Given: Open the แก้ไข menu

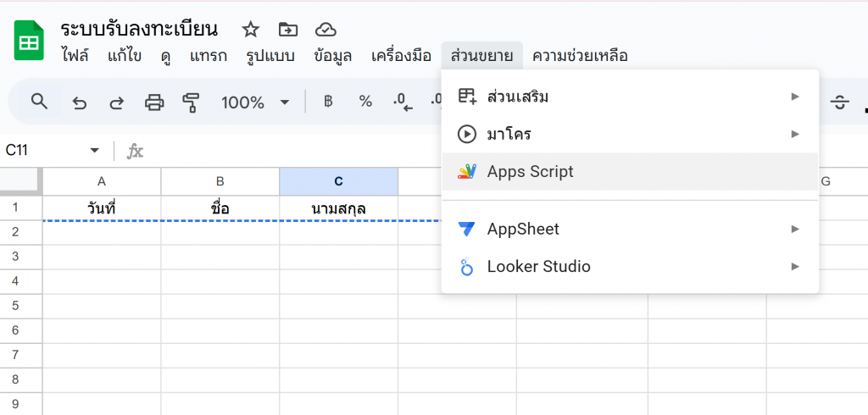Looking at the screenshot, I should [x=125, y=56].
